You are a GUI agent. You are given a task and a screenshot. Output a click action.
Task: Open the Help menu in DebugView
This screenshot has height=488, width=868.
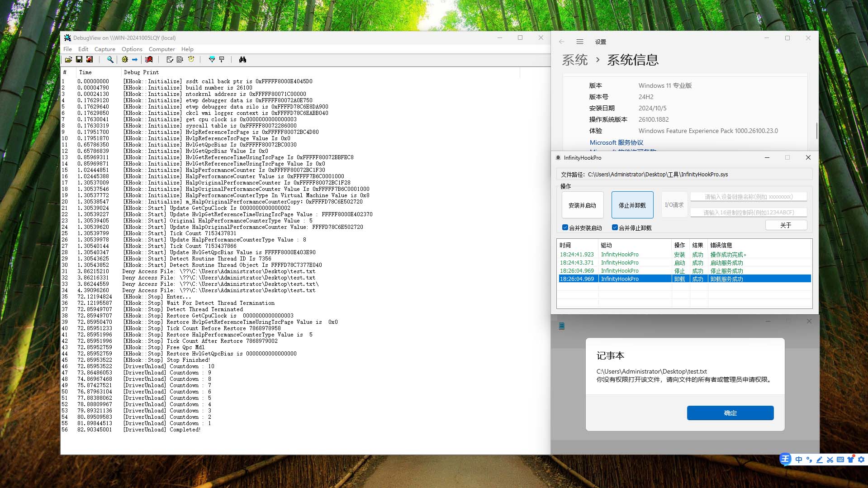(187, 49)
